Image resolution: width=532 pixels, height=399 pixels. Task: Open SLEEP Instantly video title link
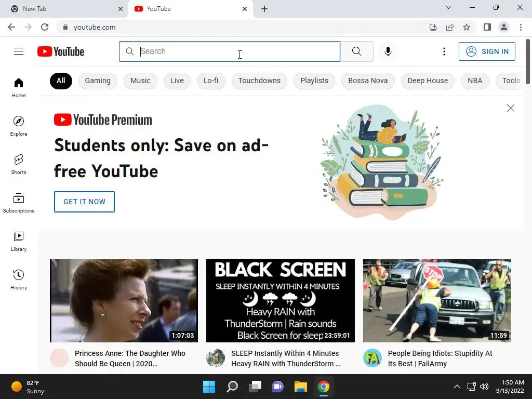coord(286,358)
